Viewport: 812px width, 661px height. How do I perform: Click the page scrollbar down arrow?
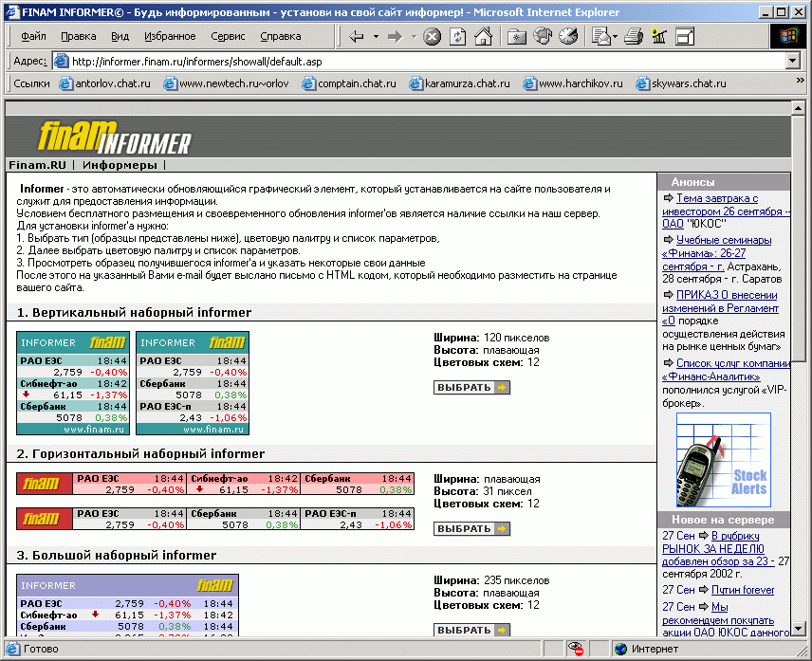click(798, 629)
